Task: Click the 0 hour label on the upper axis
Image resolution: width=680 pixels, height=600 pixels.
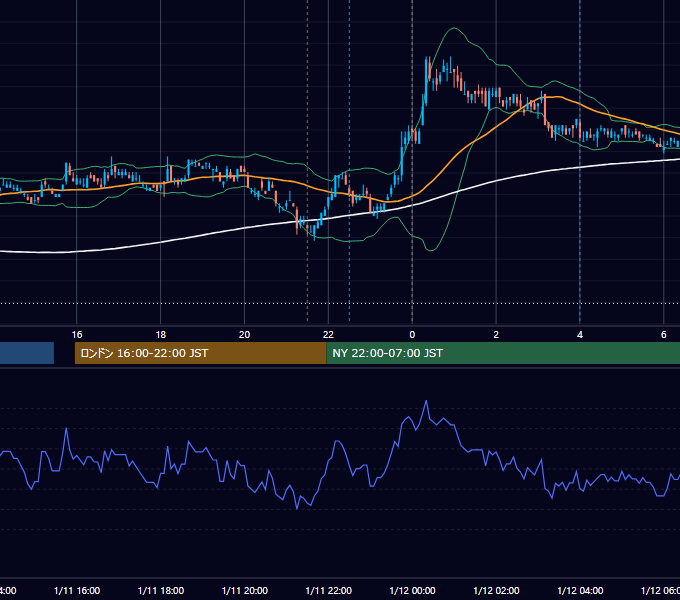Action: (412, 335)
